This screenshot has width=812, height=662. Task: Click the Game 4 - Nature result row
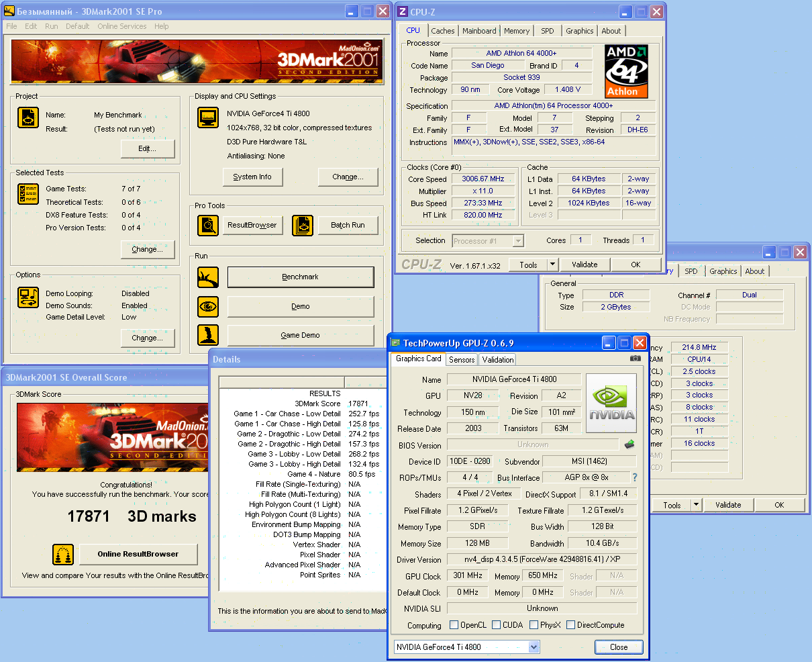302,474
